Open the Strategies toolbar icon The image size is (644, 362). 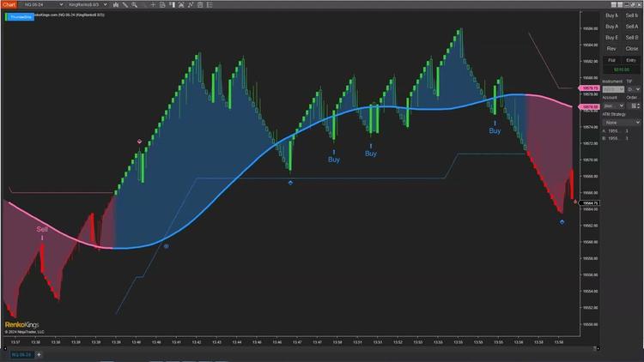tap(191, 4)
